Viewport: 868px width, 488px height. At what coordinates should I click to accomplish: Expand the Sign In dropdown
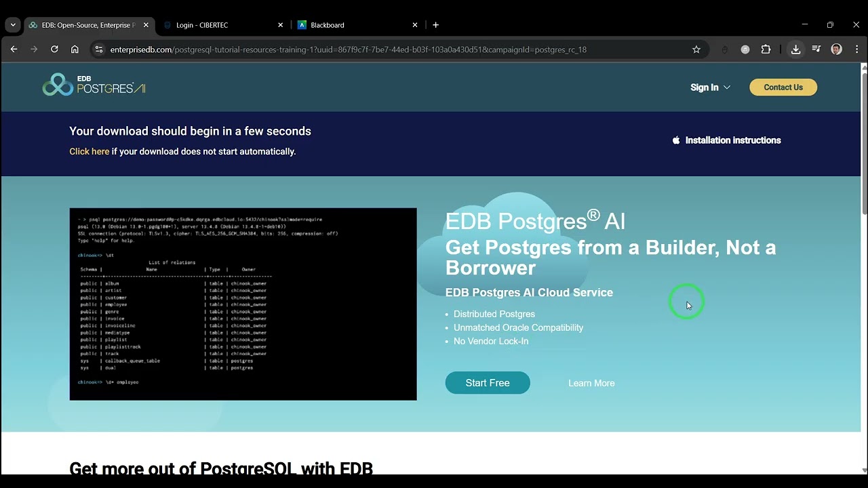tap(710, 87)
